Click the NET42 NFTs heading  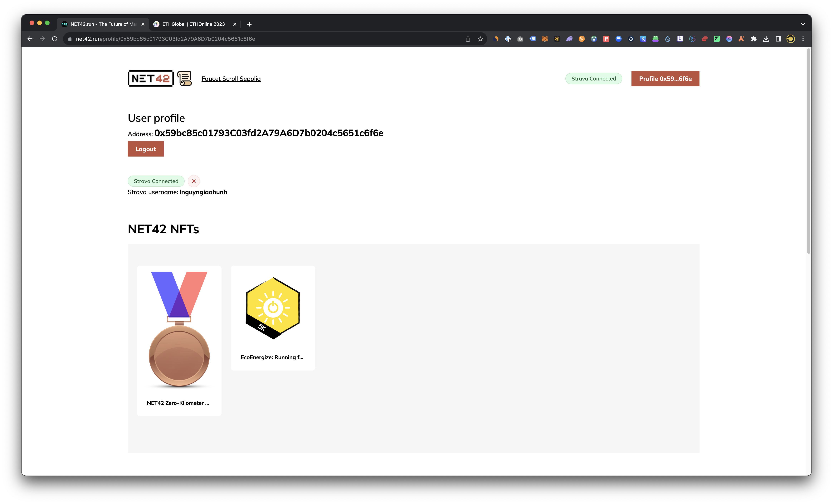163,229
